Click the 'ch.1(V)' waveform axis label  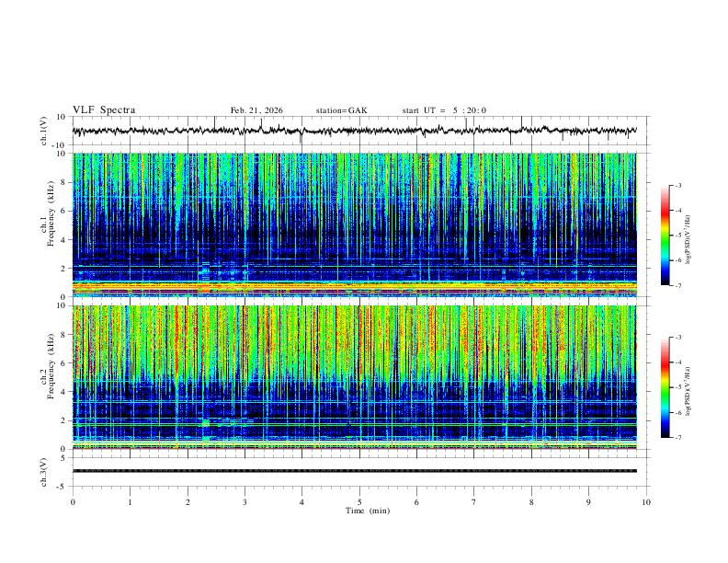[x=44, y=131]
